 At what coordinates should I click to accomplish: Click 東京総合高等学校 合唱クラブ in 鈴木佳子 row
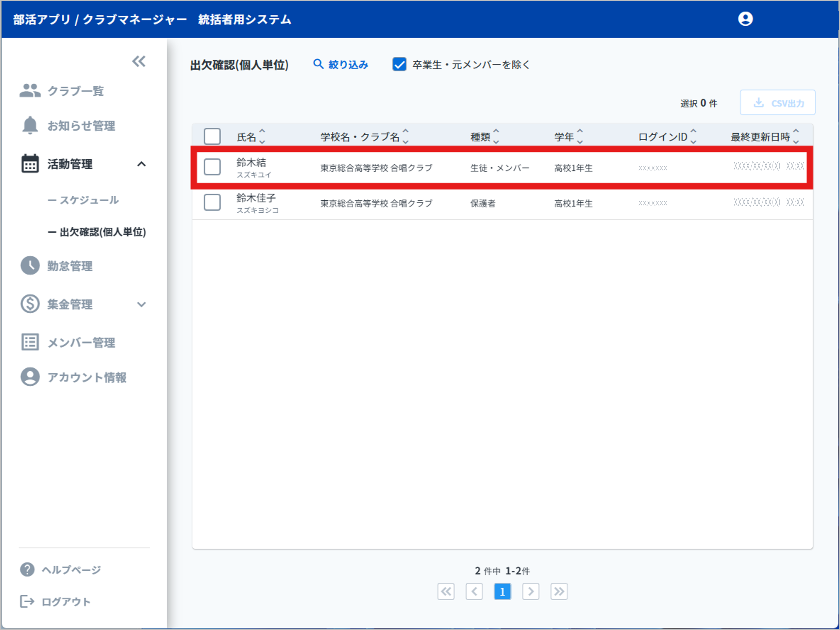376,203
